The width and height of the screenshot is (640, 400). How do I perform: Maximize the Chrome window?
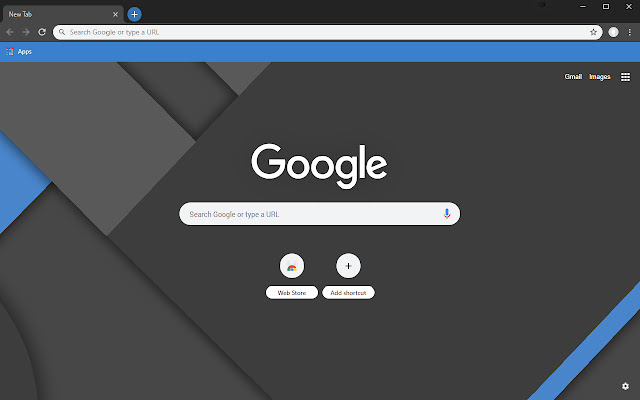point(606,7)
